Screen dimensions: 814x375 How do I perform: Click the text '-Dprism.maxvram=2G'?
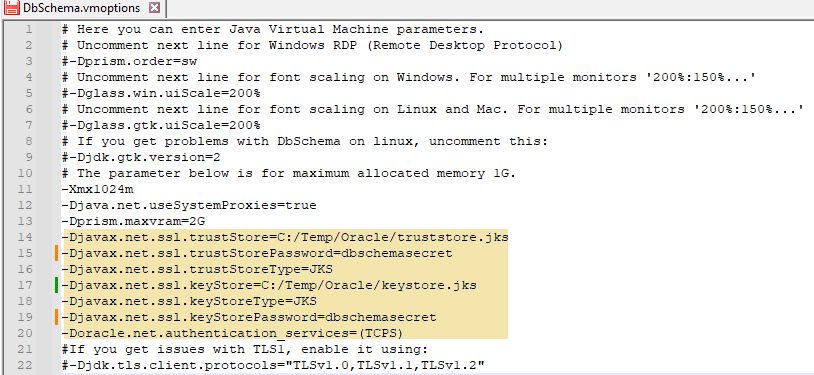133,222
